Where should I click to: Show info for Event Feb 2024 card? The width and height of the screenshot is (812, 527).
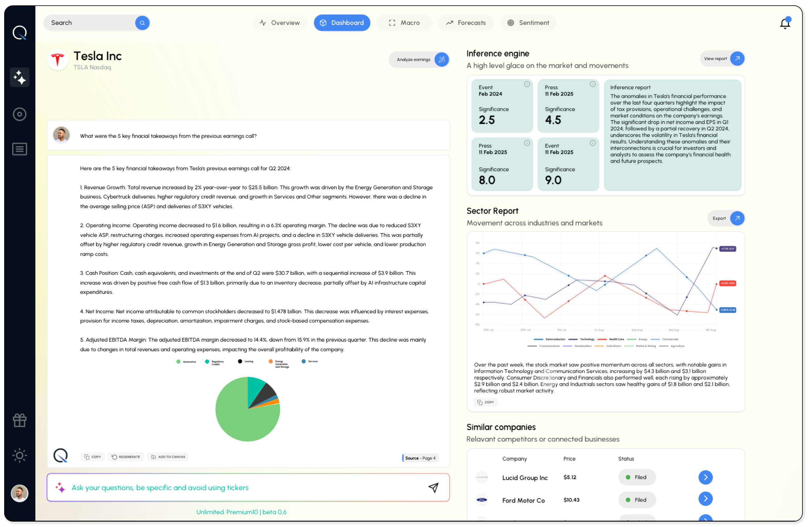click(x=527, y=85)
